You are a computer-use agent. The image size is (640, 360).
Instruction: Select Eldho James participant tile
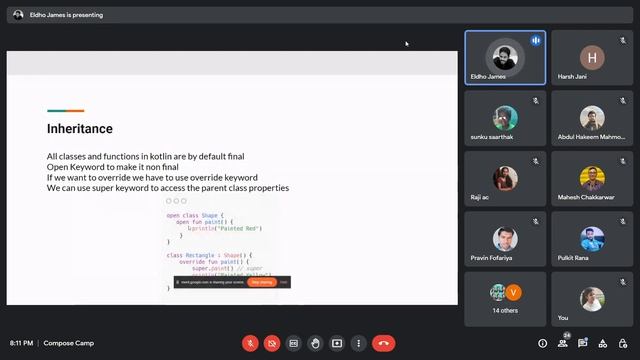coord(505,58)
